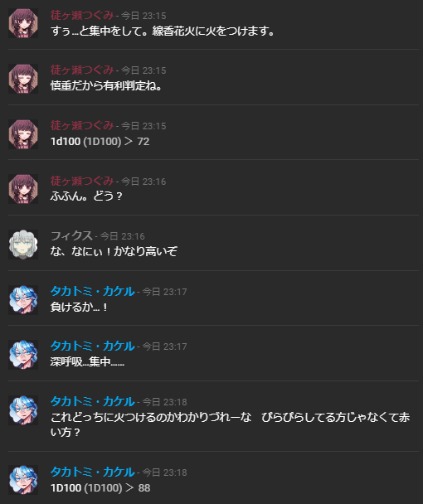Click the message すぅ…と集中をして。線香花火に火をつけます。

click(163, 31)
